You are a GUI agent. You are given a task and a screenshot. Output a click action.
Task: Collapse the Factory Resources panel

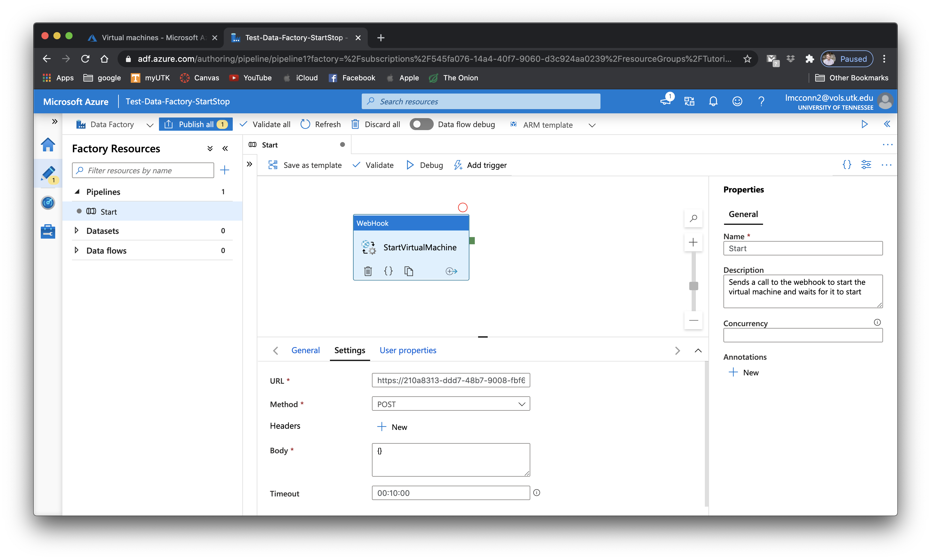tap(225, 149)
